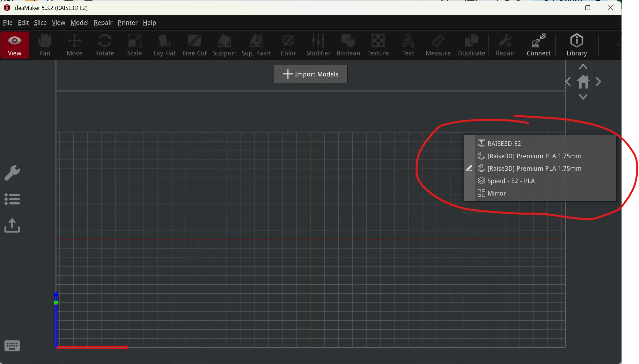Click the Import Models button
The height and width of the screenshot is (364, 639).
click(x=311, y=74)
